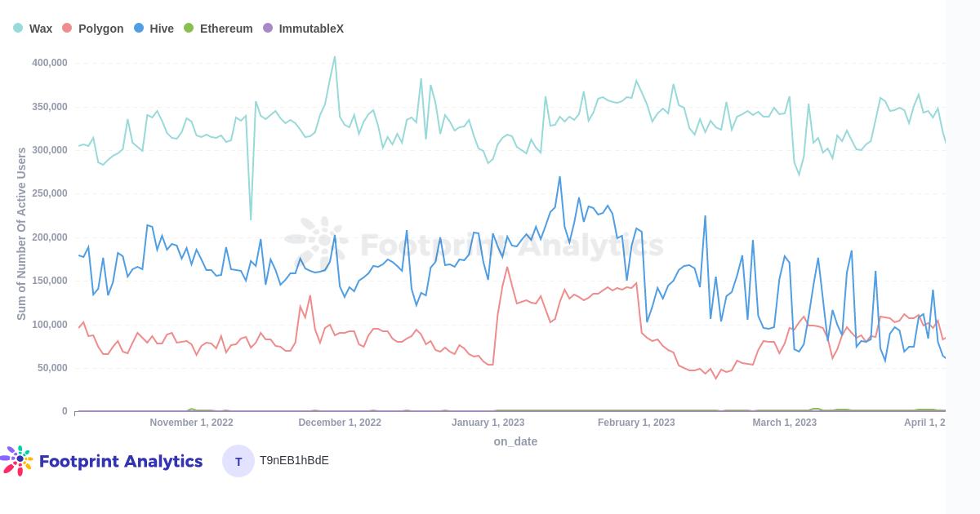Image resolution: width=980 pixels, height=514 pixels.
Task: Click the 400,000 y-axis tick label
Action: point(50,63)
